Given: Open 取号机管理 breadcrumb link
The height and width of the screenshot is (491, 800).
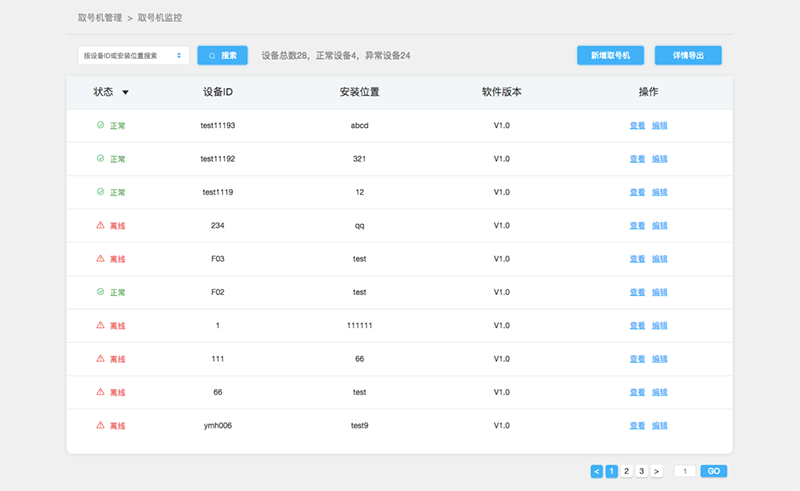Looking at the screenshot, I should pos(100,18).
